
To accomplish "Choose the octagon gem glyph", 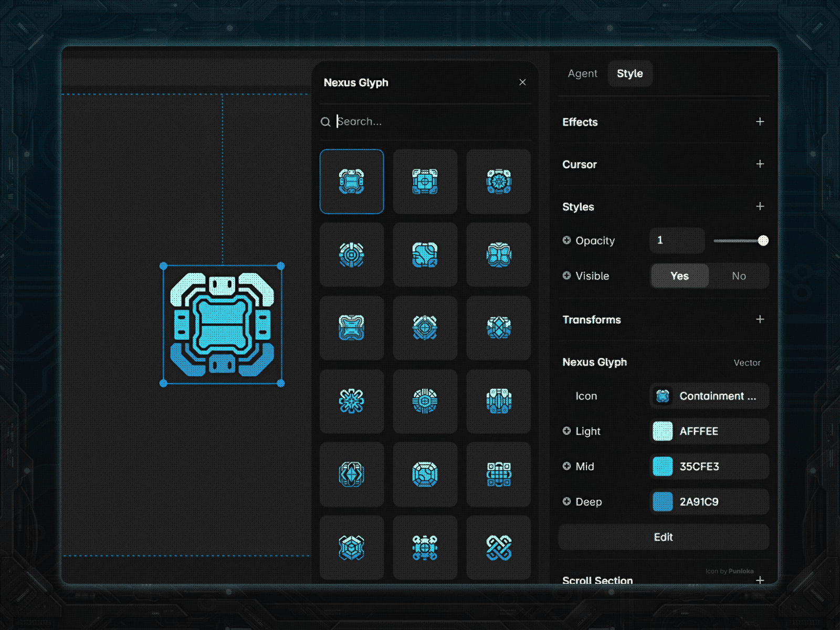I will click(x=425, y=475).
